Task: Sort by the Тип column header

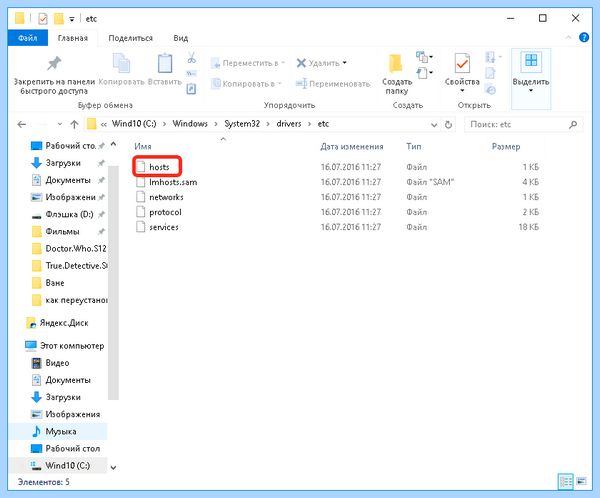Action: pos(414,146)
